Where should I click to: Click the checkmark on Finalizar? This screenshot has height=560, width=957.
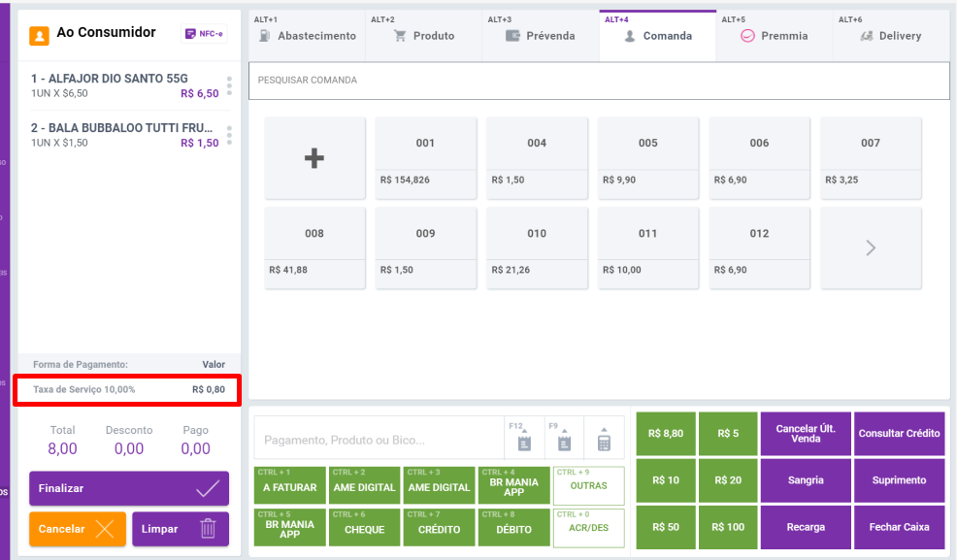click(208, 488)
